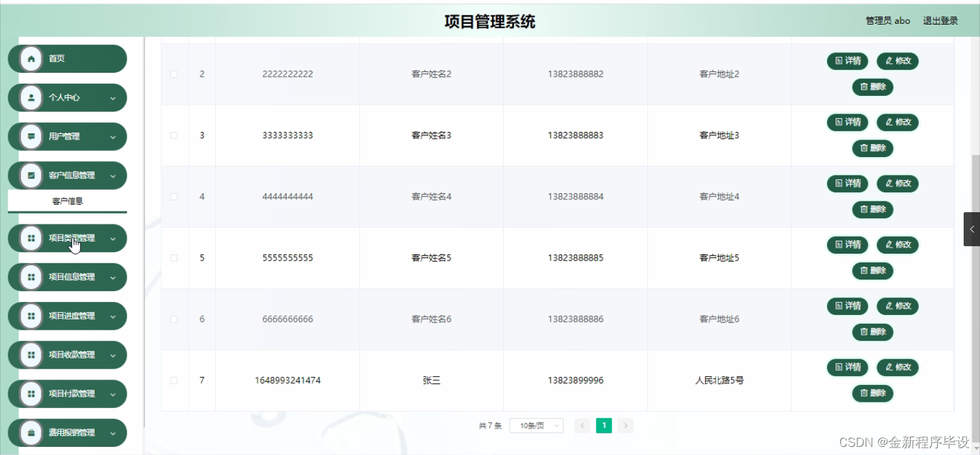
Task: Check the checkbox for row 5
Action: pyautogui.click(x=174, y=257)
